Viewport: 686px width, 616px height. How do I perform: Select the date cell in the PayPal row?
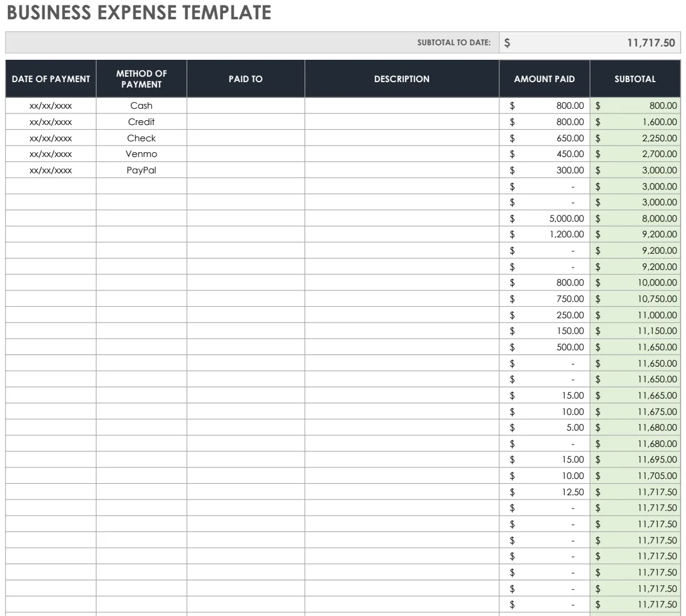point(51,170)
